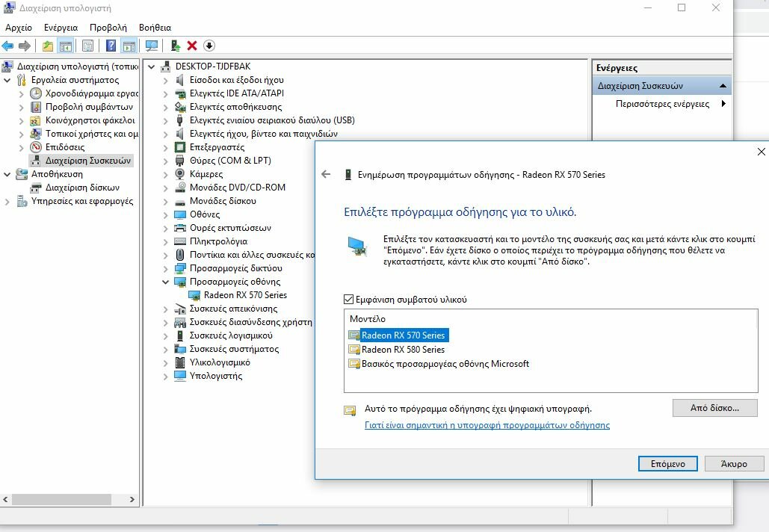
Task: Collapse the Αποθήκευση tree node
Action: [x=7, y=174]
